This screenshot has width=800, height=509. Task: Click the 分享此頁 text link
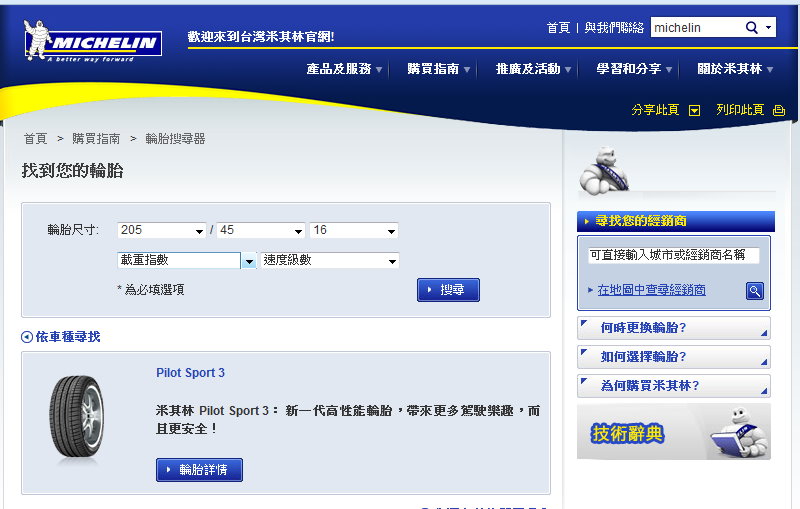tap(655, 110)
